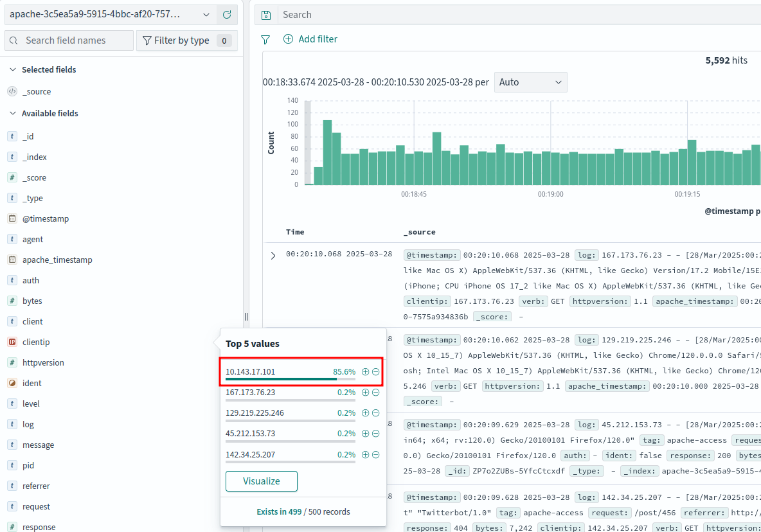Viewport: 761px width, 532px height.
Task: Select the clientip field
Action: (x=36, y=342)
